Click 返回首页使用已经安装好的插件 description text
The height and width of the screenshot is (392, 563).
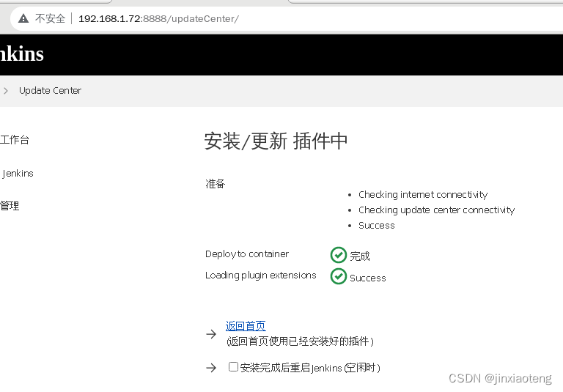point(300,341)
